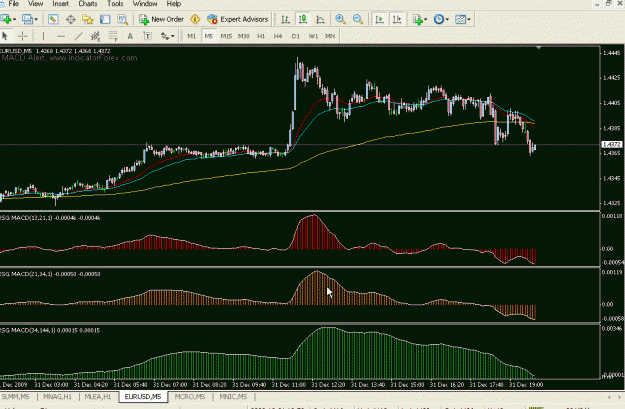Select the M5 timeframe button
Viewport: 625px width, 409px height.
[x=209, y=36]
